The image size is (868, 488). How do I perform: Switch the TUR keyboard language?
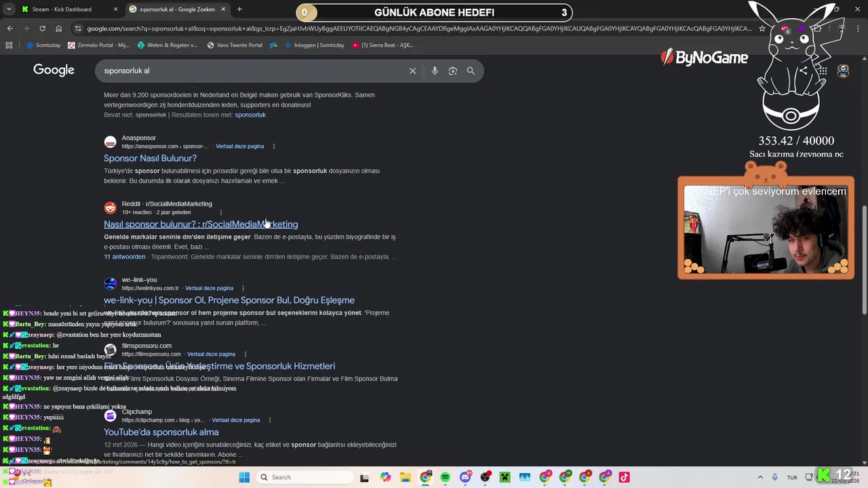tap(792, 477)
